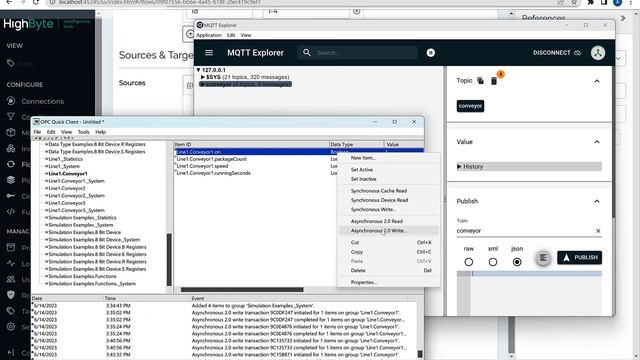Viewport: 640px width, 360px height.
Task: Click the users icon in HighByte sidebar
Action: [x=11, y=279]
